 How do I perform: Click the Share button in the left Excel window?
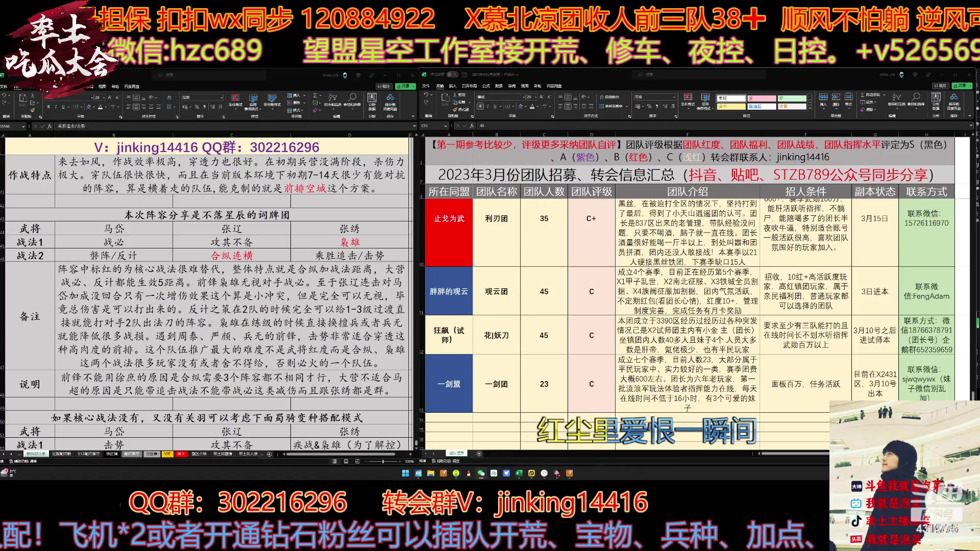[x=406, y=86]
